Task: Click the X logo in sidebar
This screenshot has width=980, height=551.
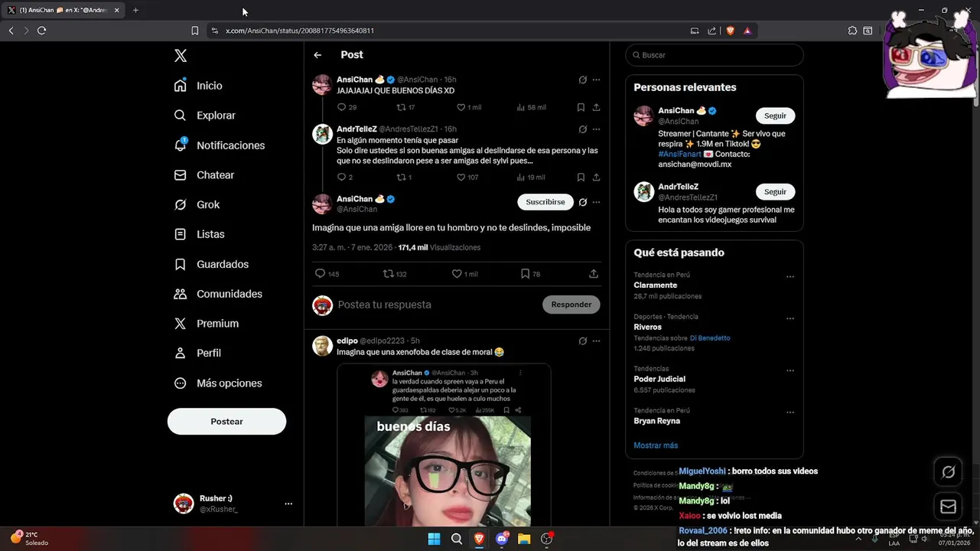Action: tap(181, 55)
